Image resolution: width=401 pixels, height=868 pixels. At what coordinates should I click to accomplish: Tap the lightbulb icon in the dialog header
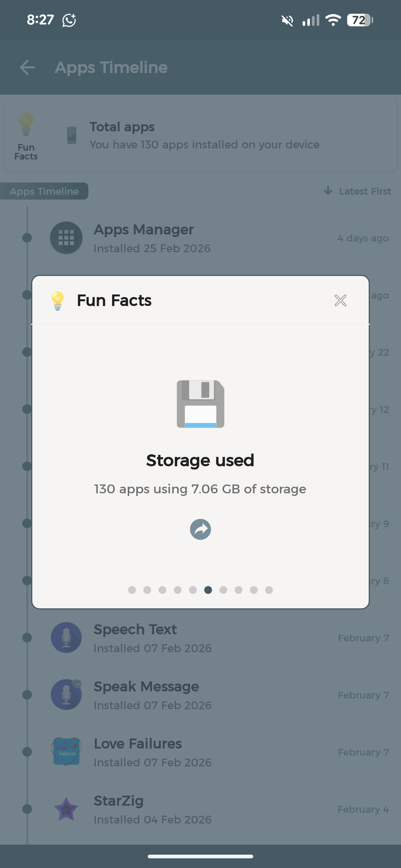pyautogui.click(x=58, y=300)
